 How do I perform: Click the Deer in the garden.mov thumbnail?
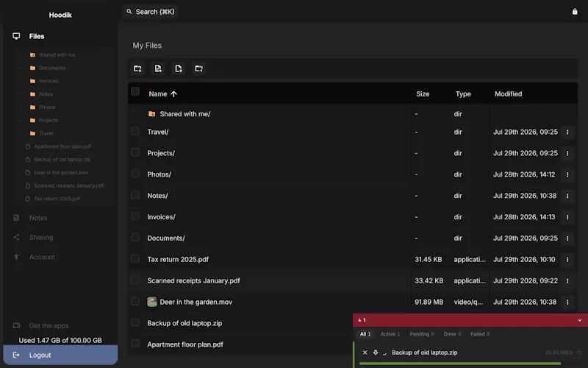(x=152, y=302)
